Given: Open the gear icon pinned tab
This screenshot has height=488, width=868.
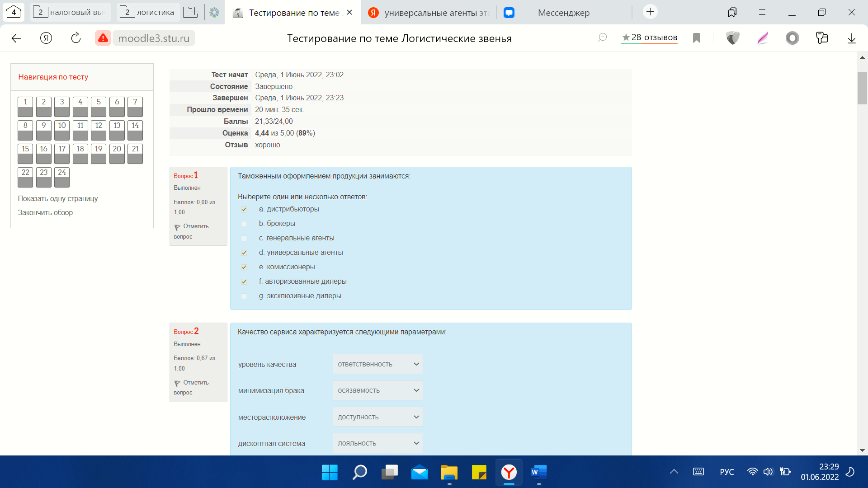Looking at the screenshot, I should [x=214, y=12].
